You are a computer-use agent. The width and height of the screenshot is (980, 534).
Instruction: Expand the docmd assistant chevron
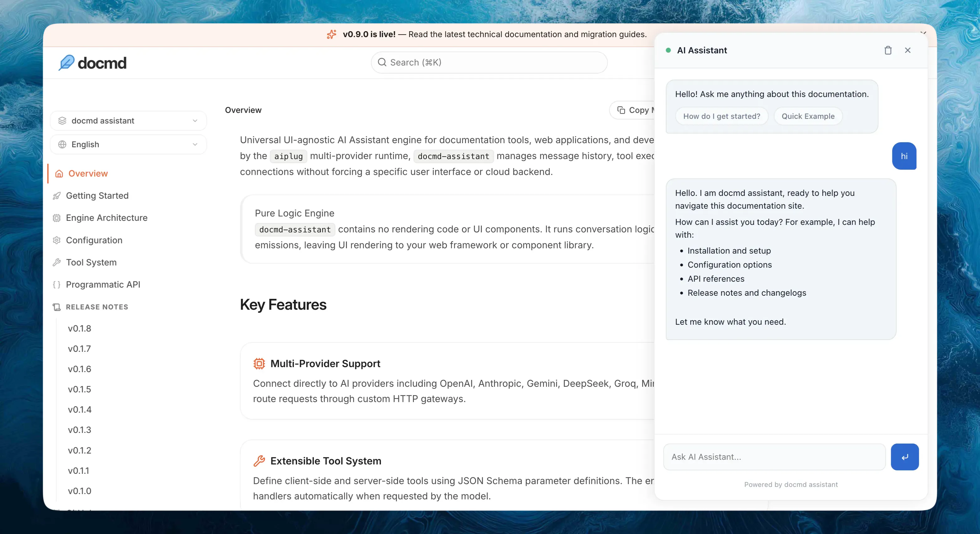click(x=195, y=121)
